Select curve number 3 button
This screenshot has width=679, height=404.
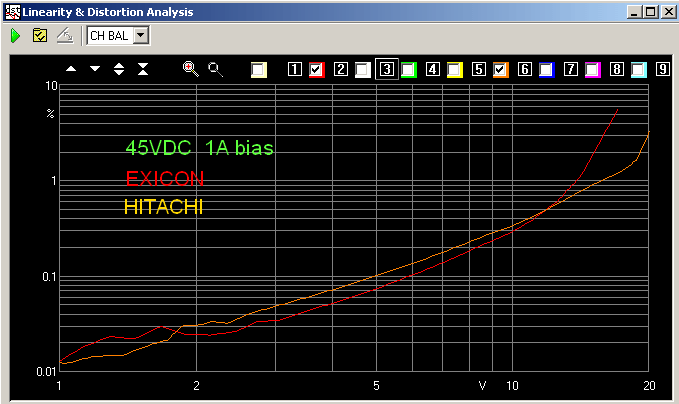[385, 70]
